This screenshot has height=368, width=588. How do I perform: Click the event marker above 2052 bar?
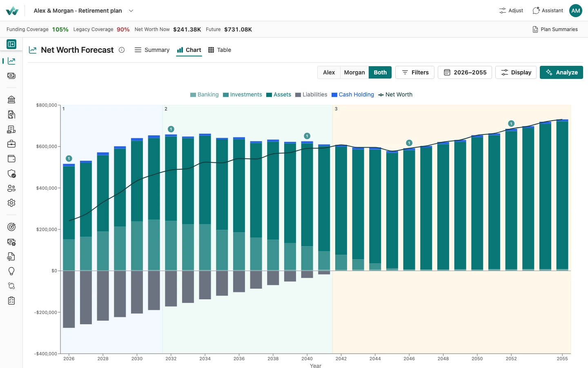(x=511, y=123)
